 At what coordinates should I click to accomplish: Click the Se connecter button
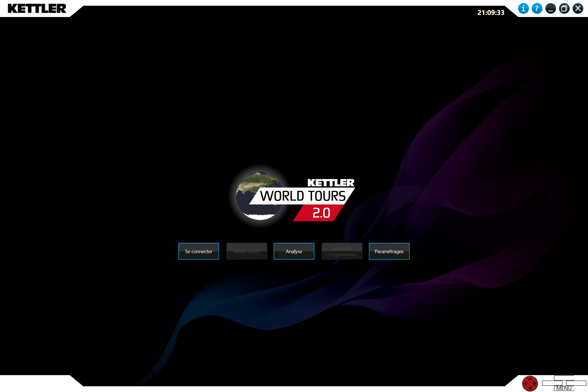tap(199, 251)
